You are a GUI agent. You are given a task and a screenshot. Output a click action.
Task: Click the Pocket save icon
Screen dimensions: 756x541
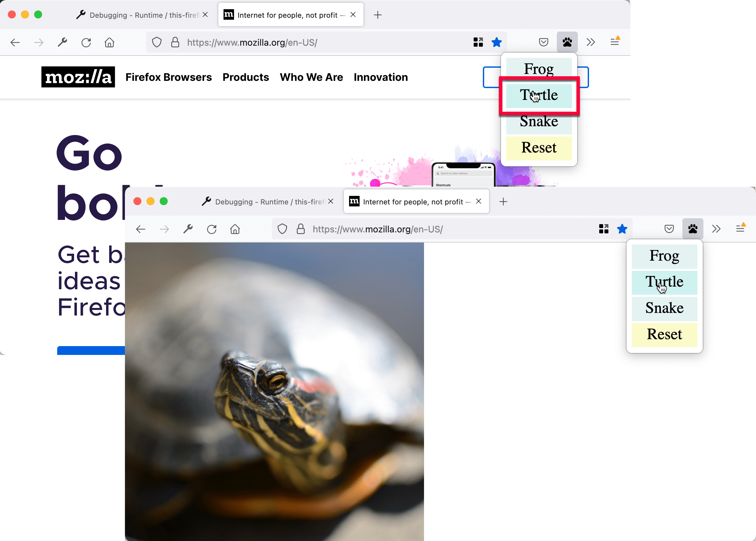click(544, 41)
